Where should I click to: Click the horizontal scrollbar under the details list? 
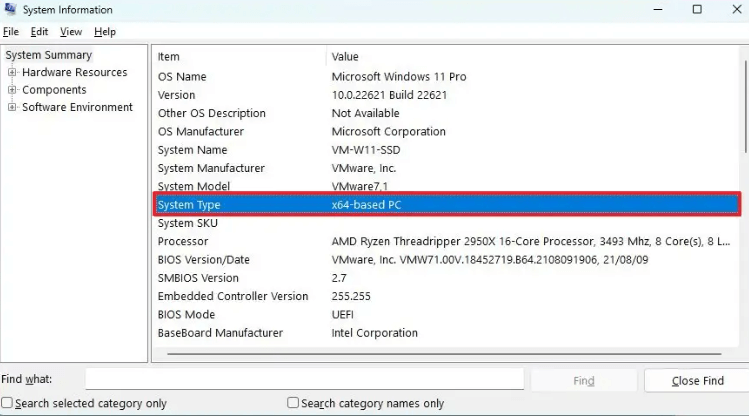pyautogui.click(x=444, y=354)
